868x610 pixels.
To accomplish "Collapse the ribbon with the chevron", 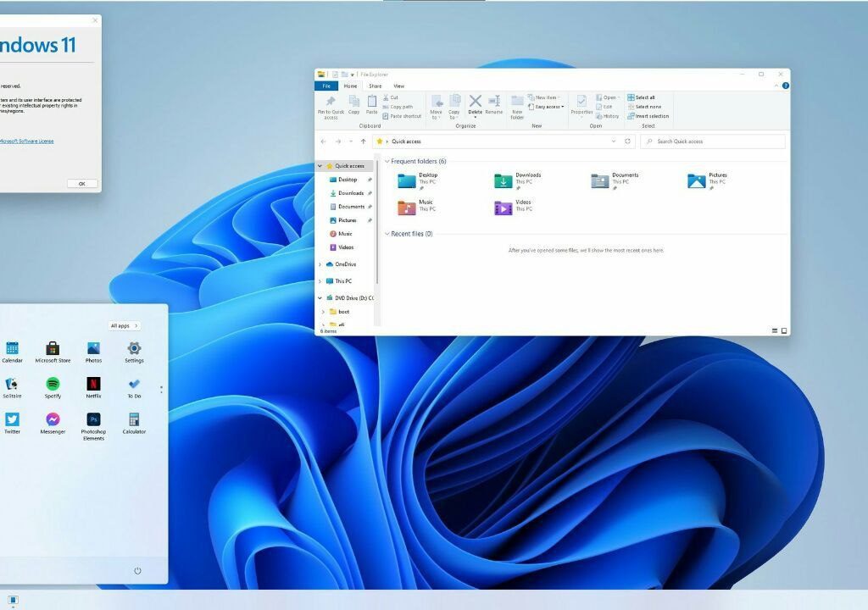I will [x=776, y=86].
